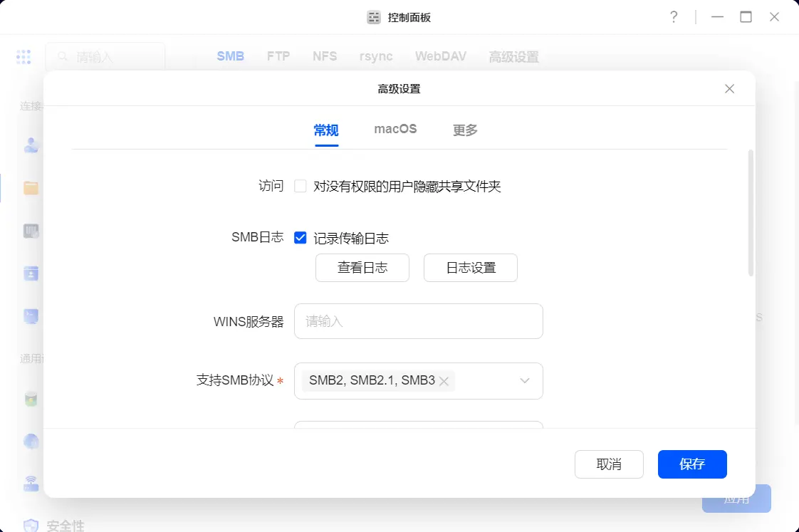
Task: Switch to the macOS tab
Action: [395, 130]
